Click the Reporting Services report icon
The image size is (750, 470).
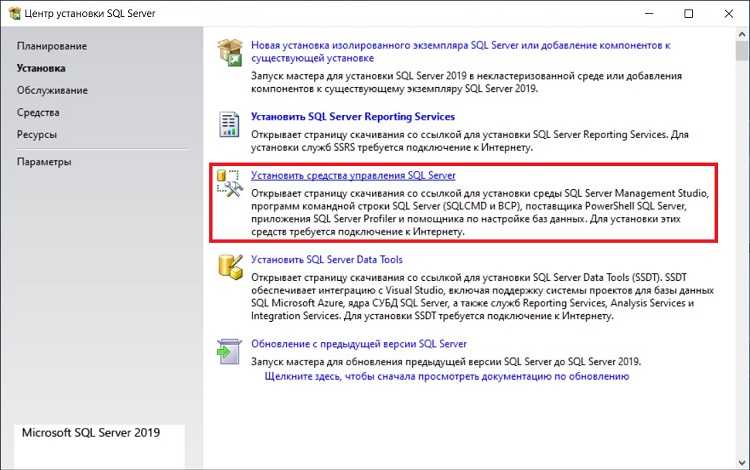[229, 124]
